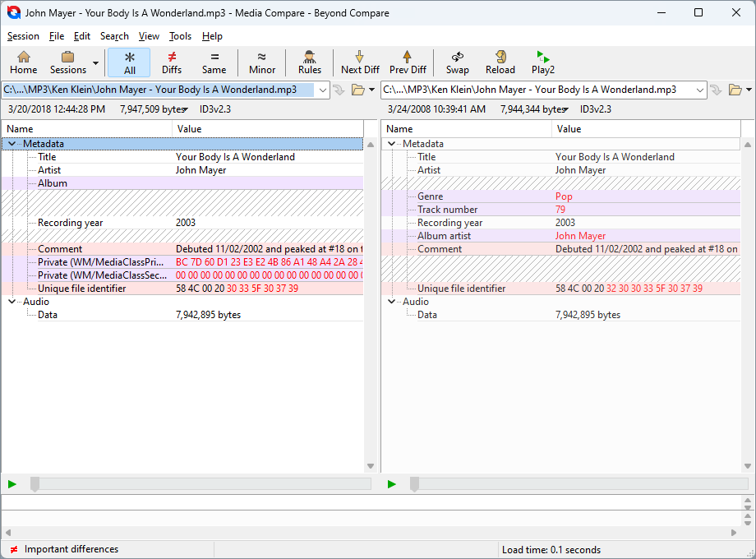Click the Home icon in the toolbar
The width and height of the screenshot is (756, 559).
pos(23,62)
